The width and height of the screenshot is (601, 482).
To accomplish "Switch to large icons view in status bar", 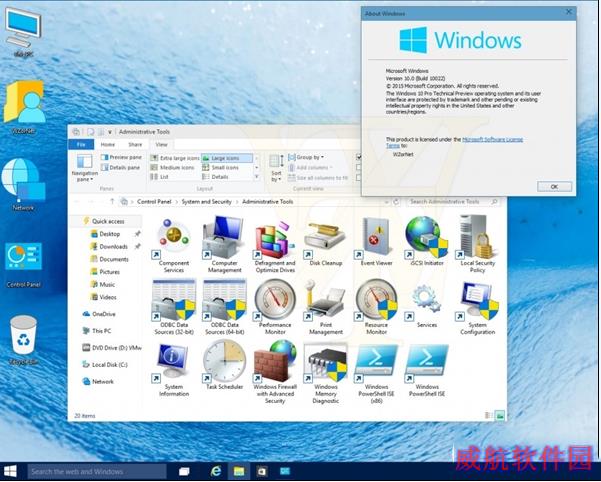I will click(x=499, y=415).
